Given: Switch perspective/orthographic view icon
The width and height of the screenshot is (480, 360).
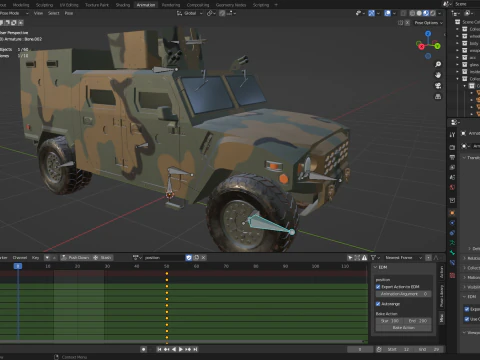Looking at the screenshot, I should click(x=438, y=97).
